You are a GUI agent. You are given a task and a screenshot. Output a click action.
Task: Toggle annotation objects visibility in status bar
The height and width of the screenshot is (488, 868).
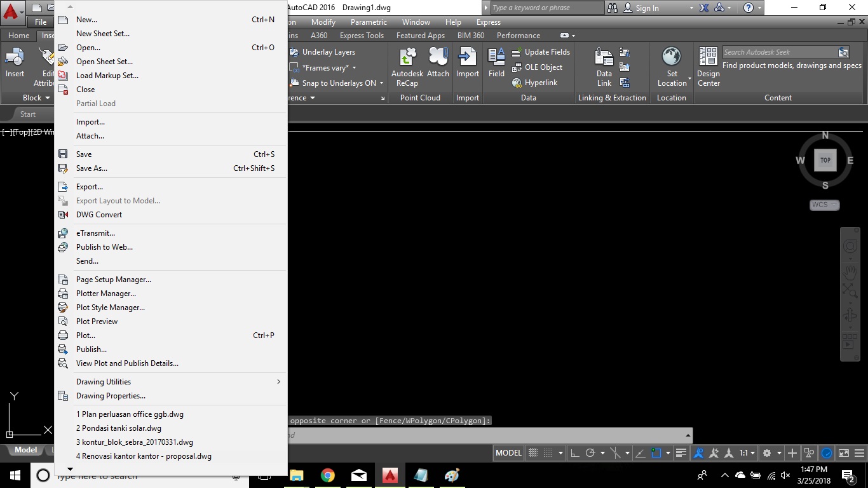point(699,453)
